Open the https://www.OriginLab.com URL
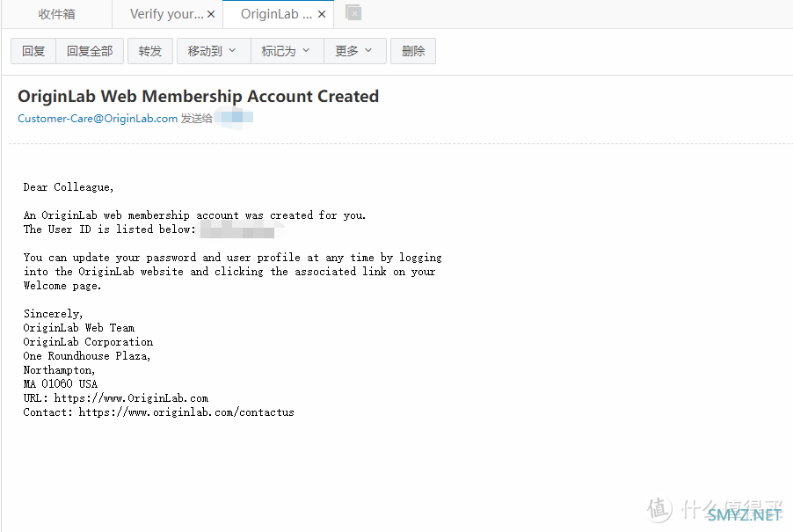Screen dimensions: 793x532 pyautogui.click(x=131, y=398)
